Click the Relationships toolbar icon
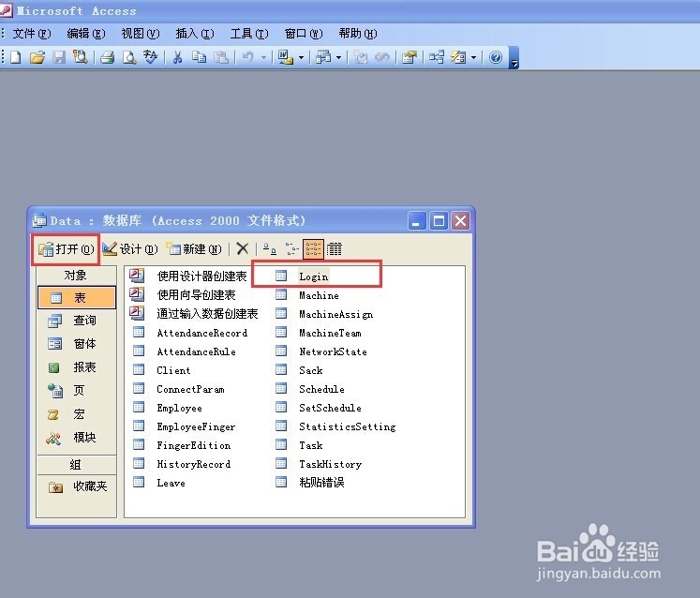The image size is (700, 598). pos(437,57)
